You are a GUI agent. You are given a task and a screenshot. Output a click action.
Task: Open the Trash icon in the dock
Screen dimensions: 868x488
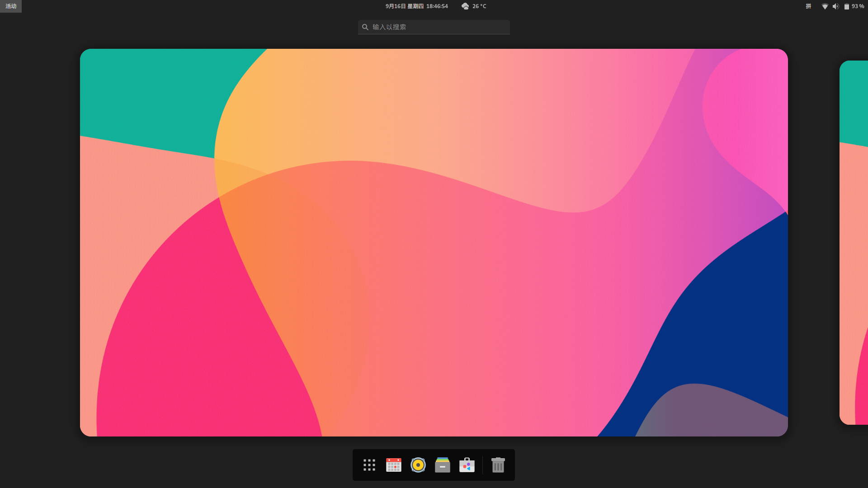pos(498,465)
